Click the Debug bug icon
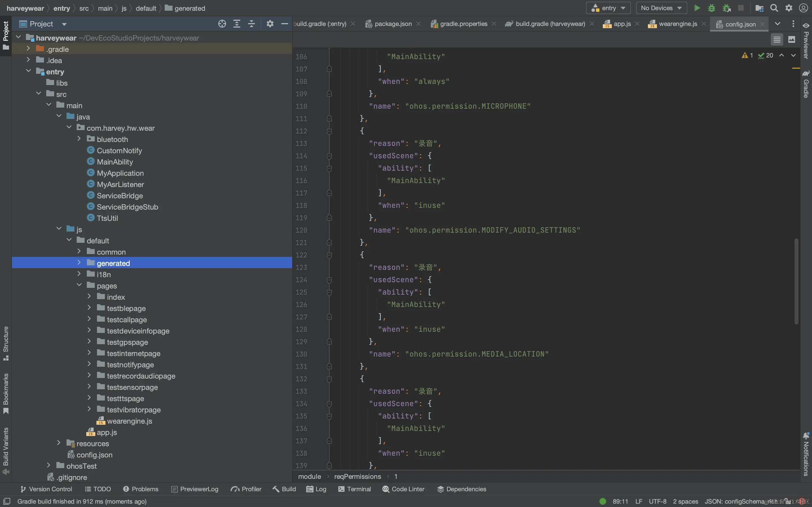 pos(711,8)
